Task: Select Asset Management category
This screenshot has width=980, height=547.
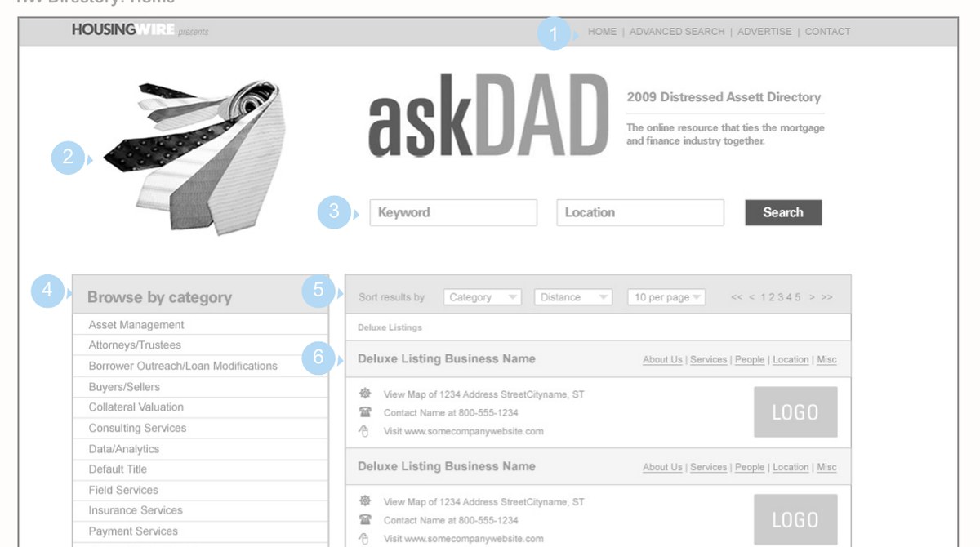Action: click(x=200, y=325)
